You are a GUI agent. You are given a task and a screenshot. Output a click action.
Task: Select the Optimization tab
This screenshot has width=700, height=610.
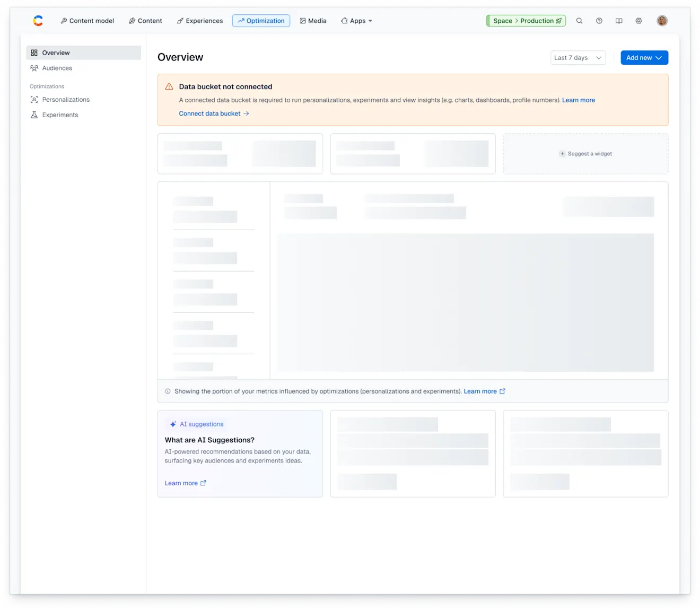[x=261, y=21]
